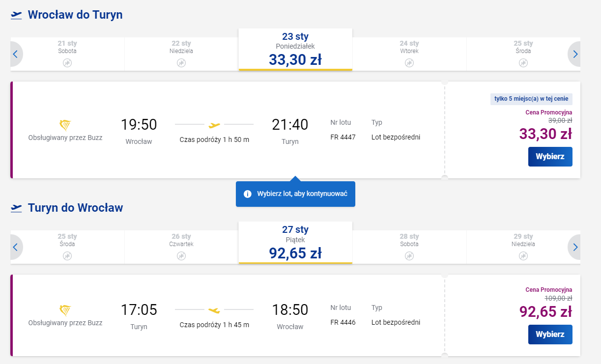Click yellow plane icon on 17:05 flight
Viewport: 601px width, 364px height.
(214, 310)
